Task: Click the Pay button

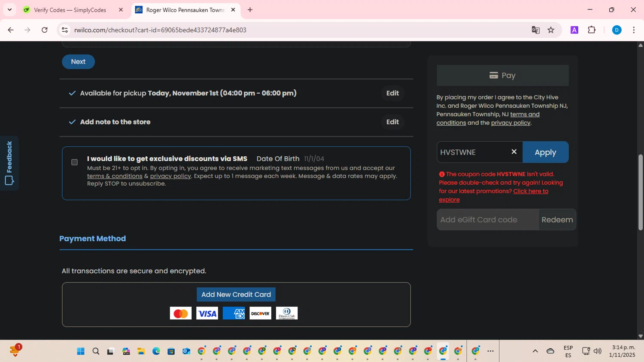Action: coord(502,76)
